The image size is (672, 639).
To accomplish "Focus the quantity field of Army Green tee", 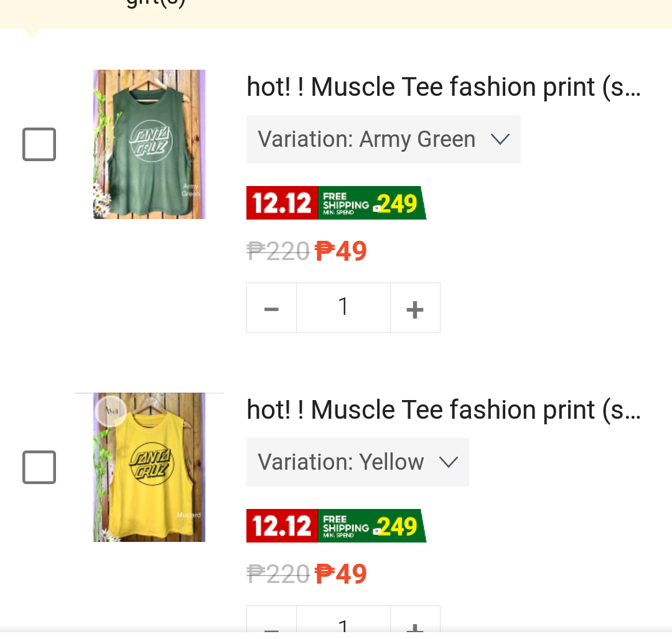I will tap(343, 308).
